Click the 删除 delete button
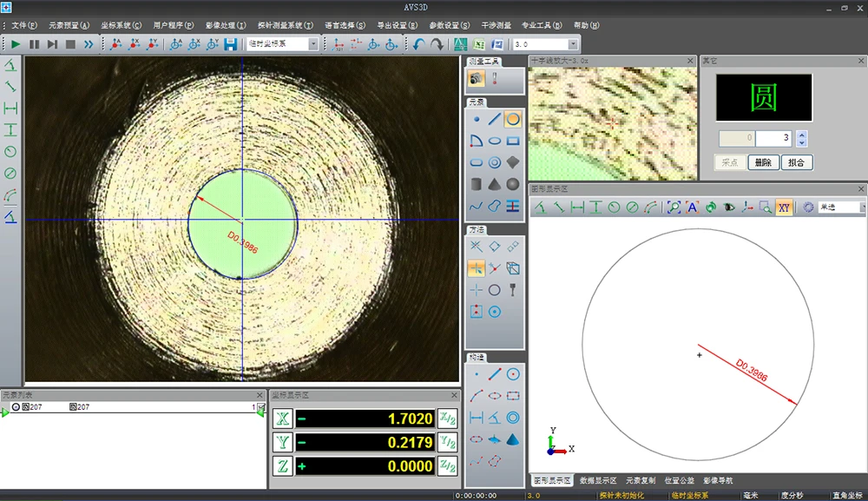Viewport: 868px width, 501px height. click(x=763, y=162)
